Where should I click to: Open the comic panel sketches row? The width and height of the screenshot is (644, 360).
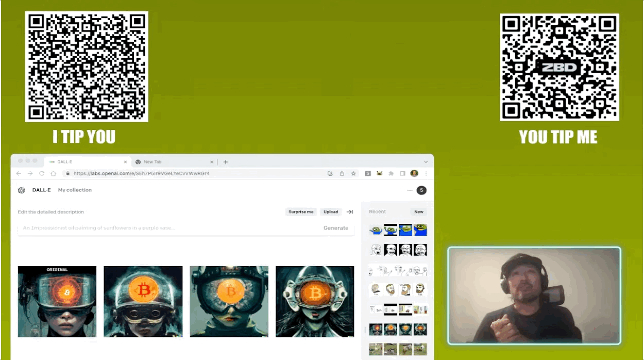pos(398,309)
